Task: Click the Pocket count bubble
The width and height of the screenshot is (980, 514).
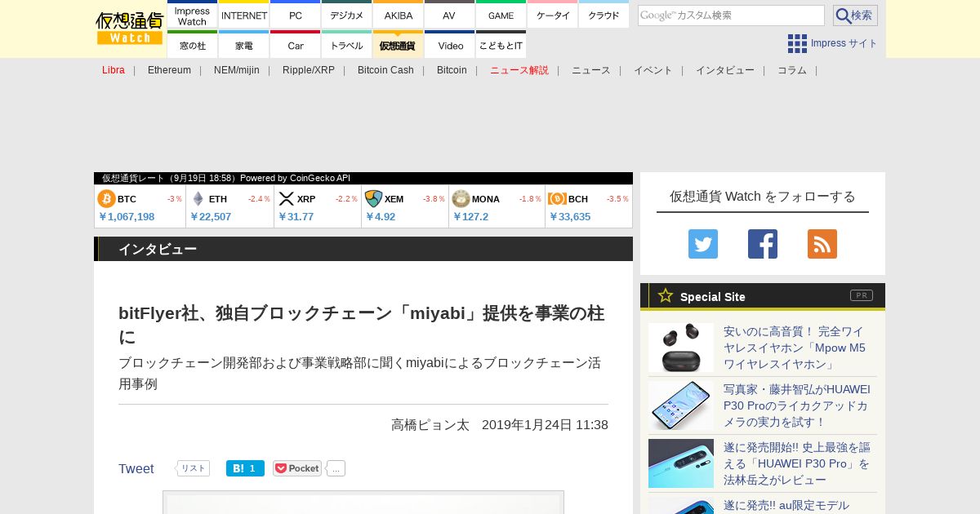Action: coord(336,468)
